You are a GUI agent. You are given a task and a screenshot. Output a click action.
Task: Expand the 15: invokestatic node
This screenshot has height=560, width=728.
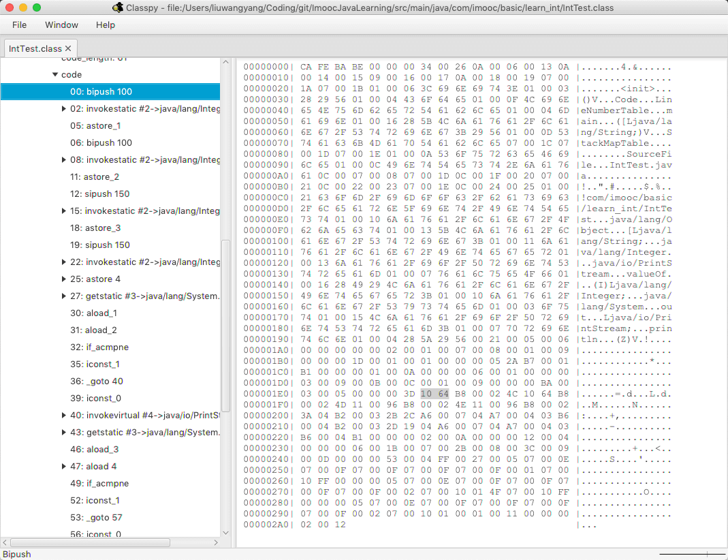click(63, 211)
